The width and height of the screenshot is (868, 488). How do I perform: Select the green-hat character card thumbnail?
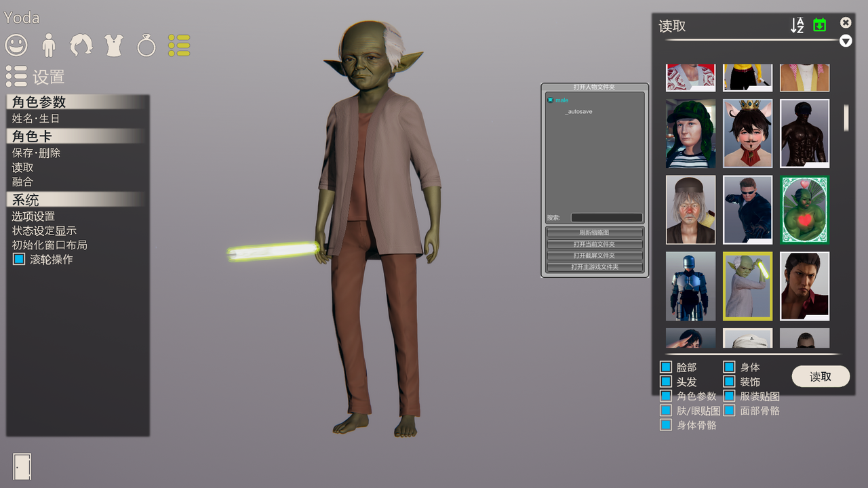690,134
